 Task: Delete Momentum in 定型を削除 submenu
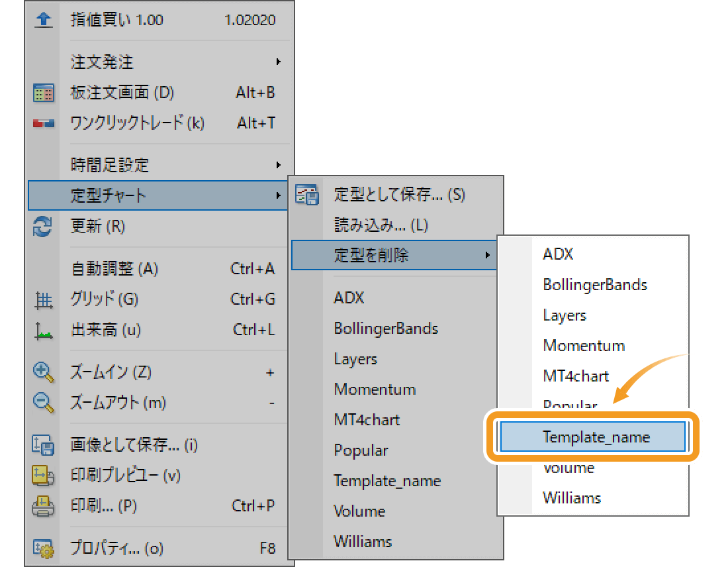click(x=593, y=345)
